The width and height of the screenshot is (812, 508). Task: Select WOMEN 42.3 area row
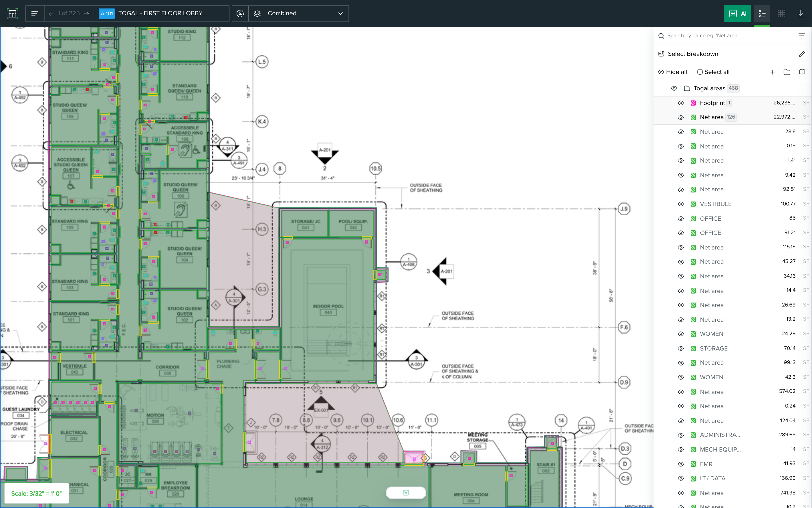tap(732, 377)
